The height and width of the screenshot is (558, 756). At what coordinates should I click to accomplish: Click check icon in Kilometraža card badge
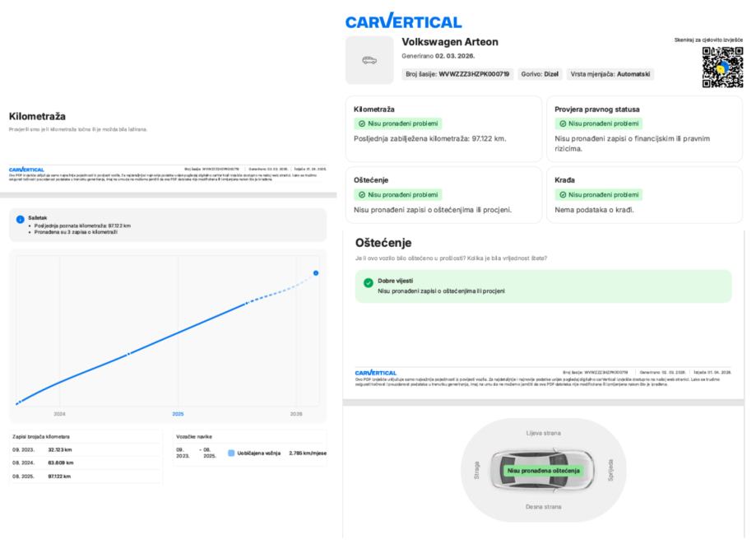pyautogui.click(x=362, y=124)
